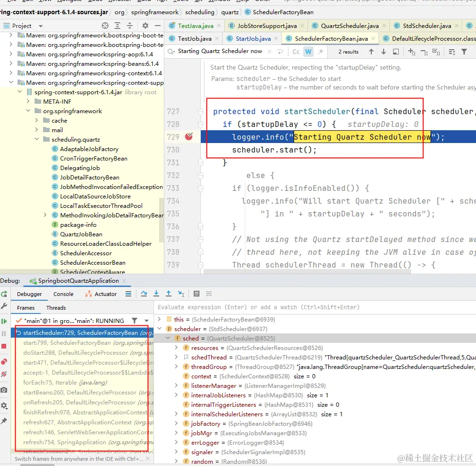The image size is (476, 466).
Task: Close the SchedulerFactoryBean.java tab
Action: (x=373, y=38)
